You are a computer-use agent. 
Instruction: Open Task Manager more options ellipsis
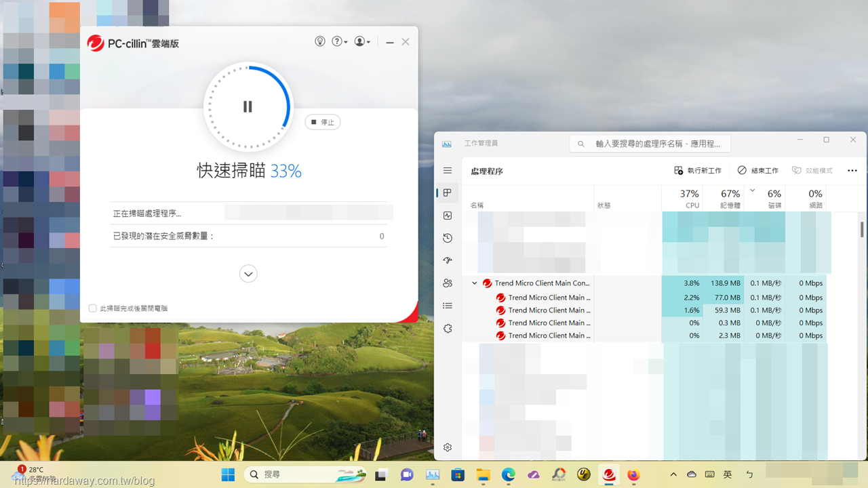click(852, 171)
